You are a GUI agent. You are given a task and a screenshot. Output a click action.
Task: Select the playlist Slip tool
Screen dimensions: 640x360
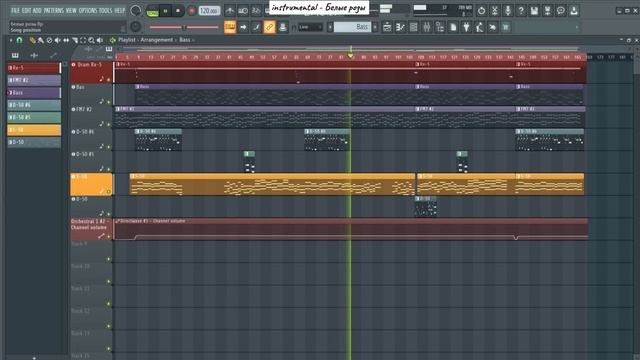click(66, 40)
